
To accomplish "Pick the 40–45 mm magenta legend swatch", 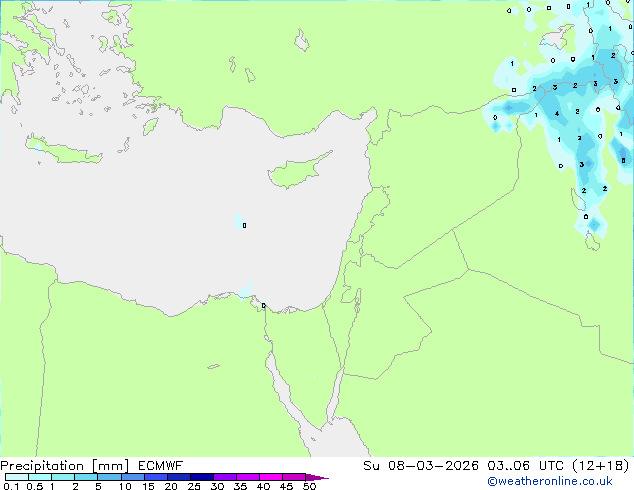I will [271, 477].
